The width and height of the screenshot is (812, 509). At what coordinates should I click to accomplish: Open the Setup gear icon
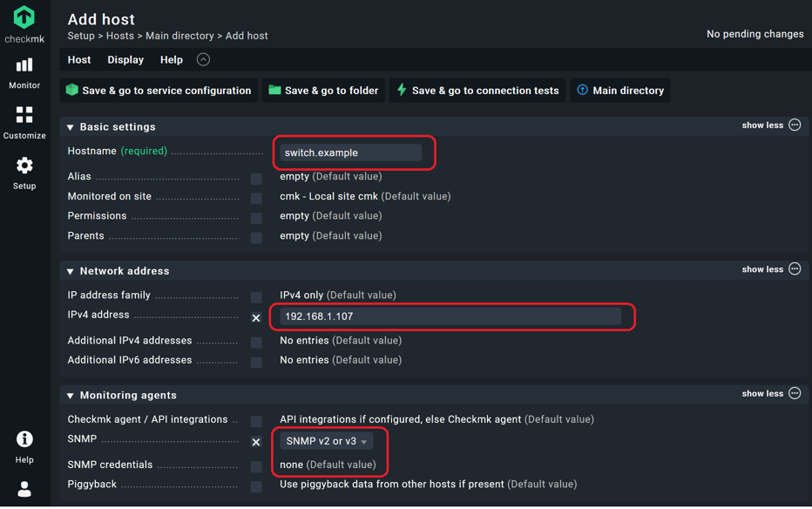24,166
